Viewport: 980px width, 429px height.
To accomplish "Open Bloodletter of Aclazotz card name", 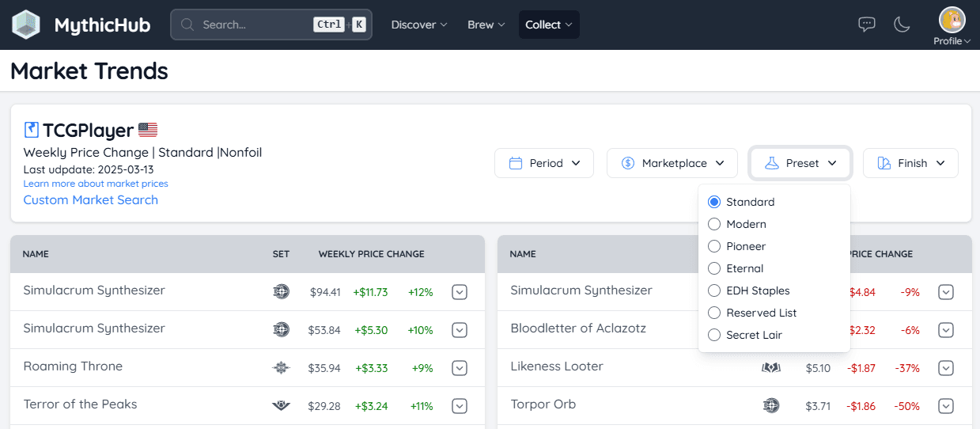I will point(578,328).
